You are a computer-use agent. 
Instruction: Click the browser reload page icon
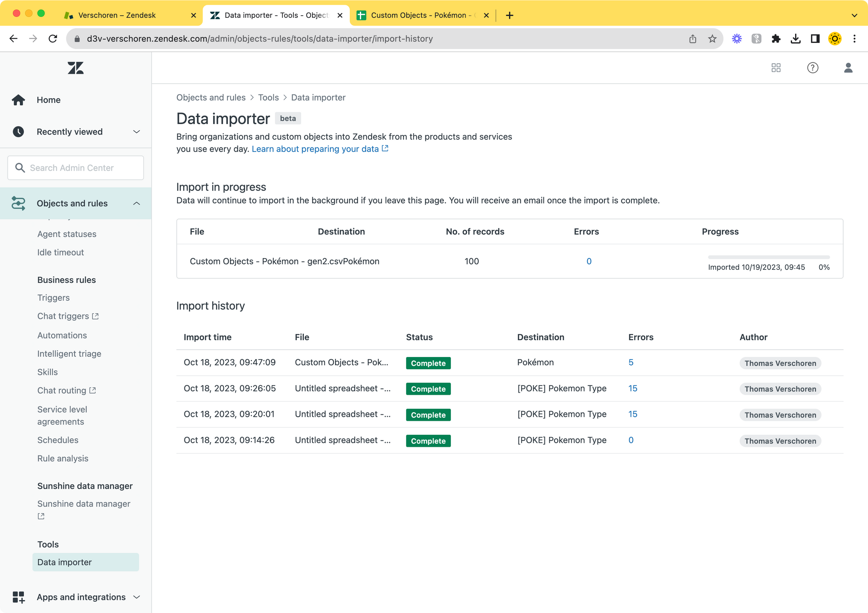point(53,39)
